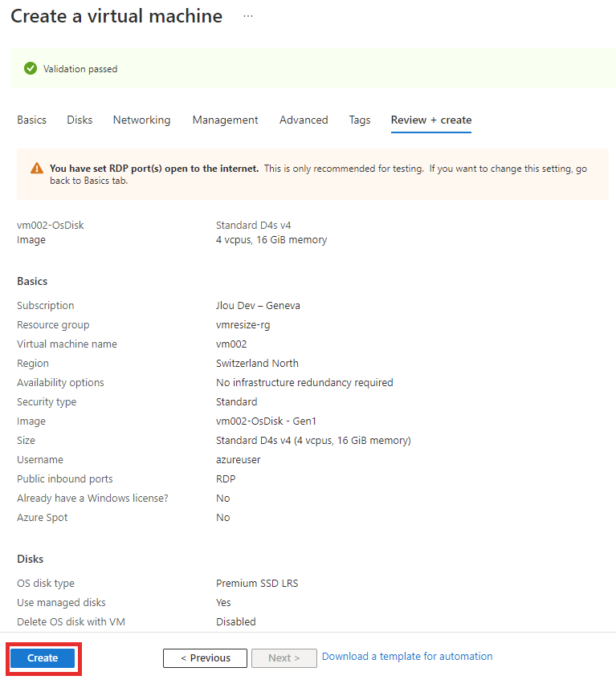Click the Delete OS disk with VM label

[x=71, y=621]
